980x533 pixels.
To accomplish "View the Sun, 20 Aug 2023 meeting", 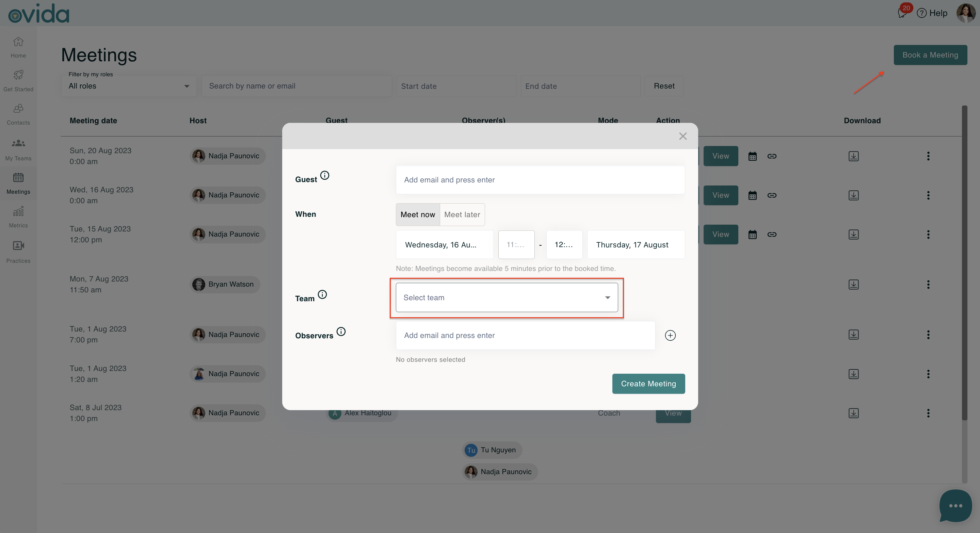I will (721, 156).
